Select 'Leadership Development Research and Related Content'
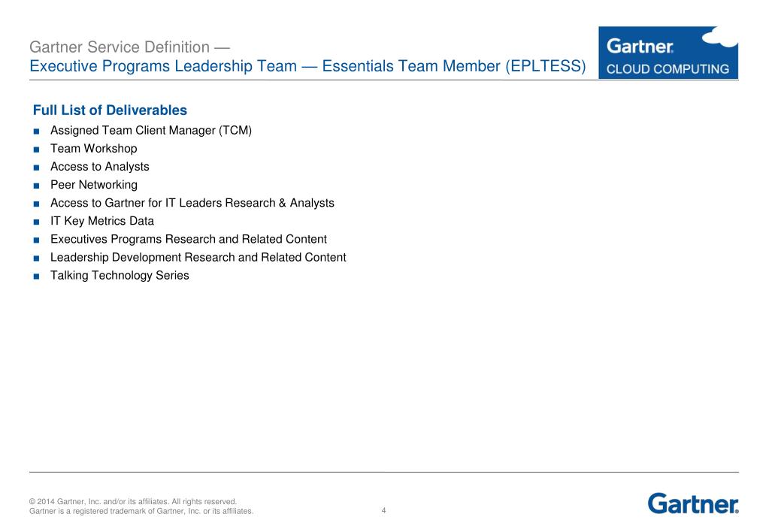This screenshot has height=532, width=769. pyautogui.click(x=198, y=258)
